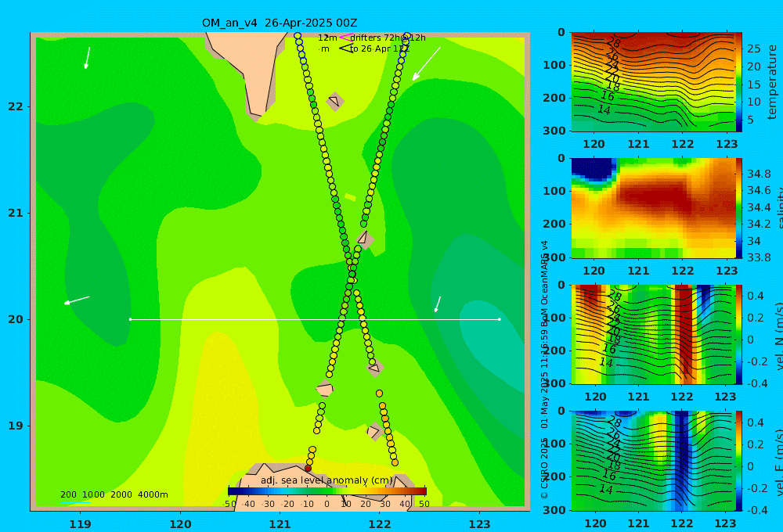This screenshot has width=783, height=532.
Task: Select the triangle marker on island near 19N
Action: 373,431
